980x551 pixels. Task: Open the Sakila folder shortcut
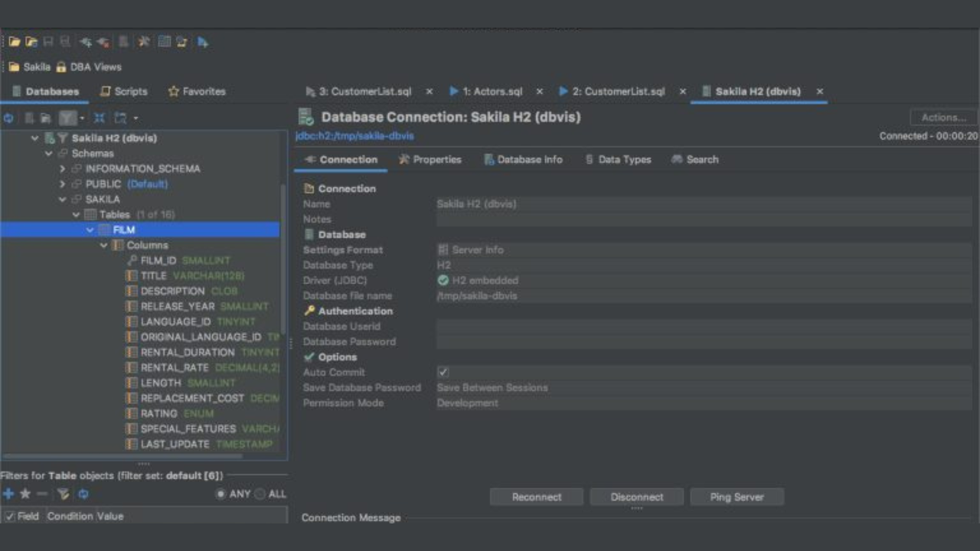tap(29, 67)
